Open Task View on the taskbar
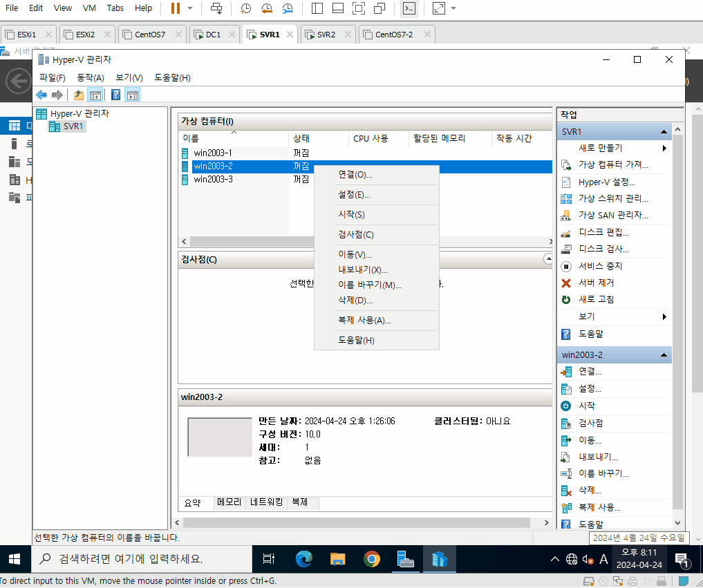The width and height of the screenshot is (703, 588). pyautogui.click(x=269, y=559)
